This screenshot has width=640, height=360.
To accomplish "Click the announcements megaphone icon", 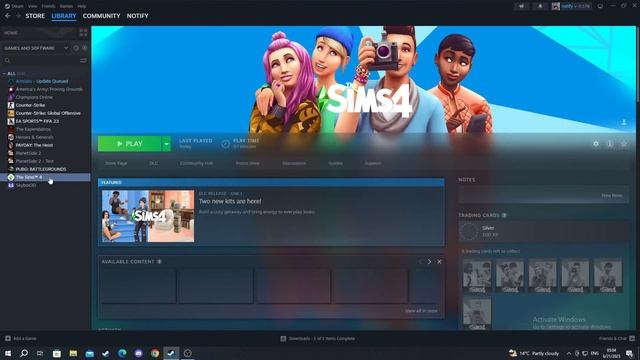I will point(521,6).
